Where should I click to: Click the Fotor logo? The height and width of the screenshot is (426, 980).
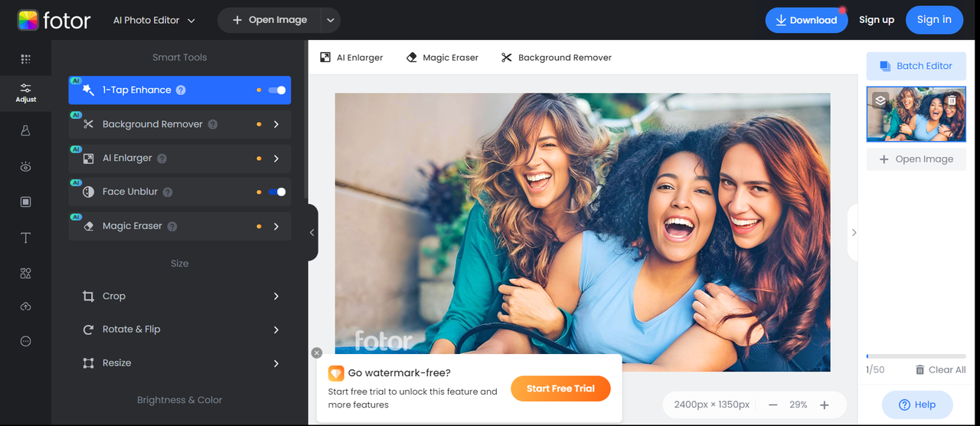pos(54,20)
